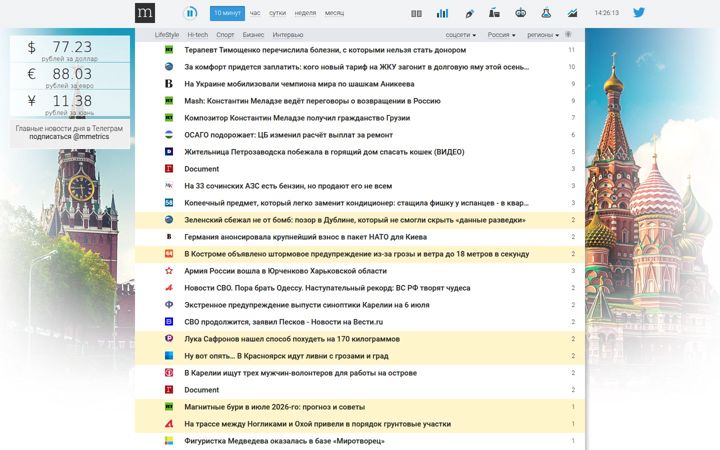
Task: Open article about new ЖКУ tariff
Action: 357,67
